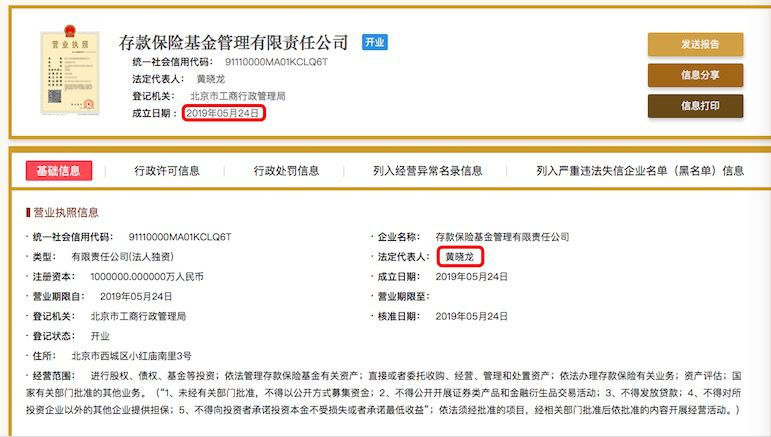This screenshot has height=437, width=771.
Task: Click the header establishment date 2019年05月24日
Action: (x=223, y=113)
